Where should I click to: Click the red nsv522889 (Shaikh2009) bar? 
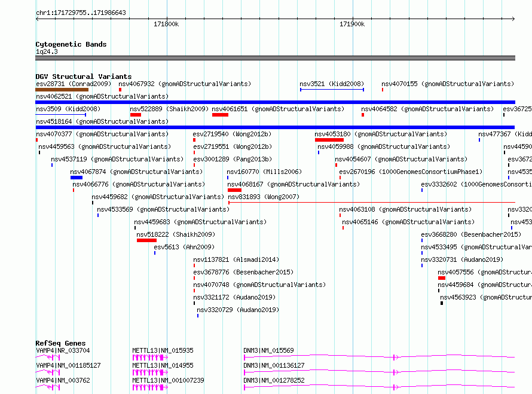point(135,115)
